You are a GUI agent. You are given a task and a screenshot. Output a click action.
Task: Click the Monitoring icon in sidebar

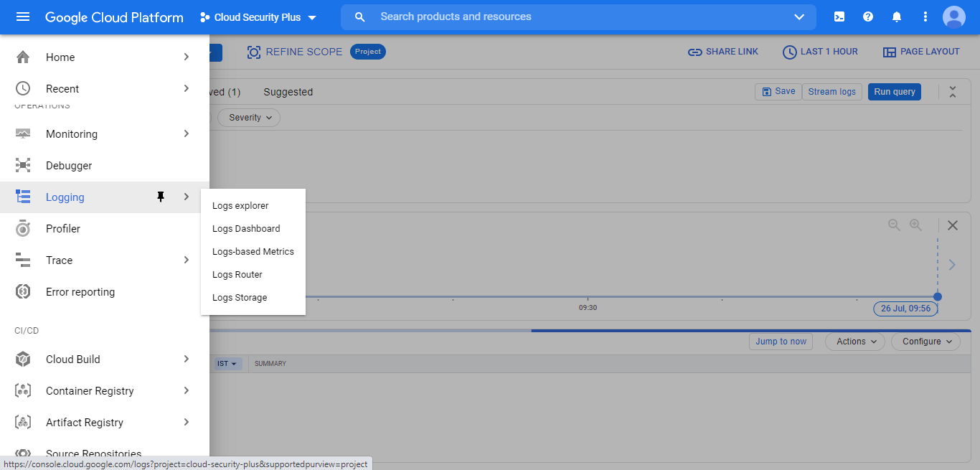pyautogui.click(x=23, y=134)
